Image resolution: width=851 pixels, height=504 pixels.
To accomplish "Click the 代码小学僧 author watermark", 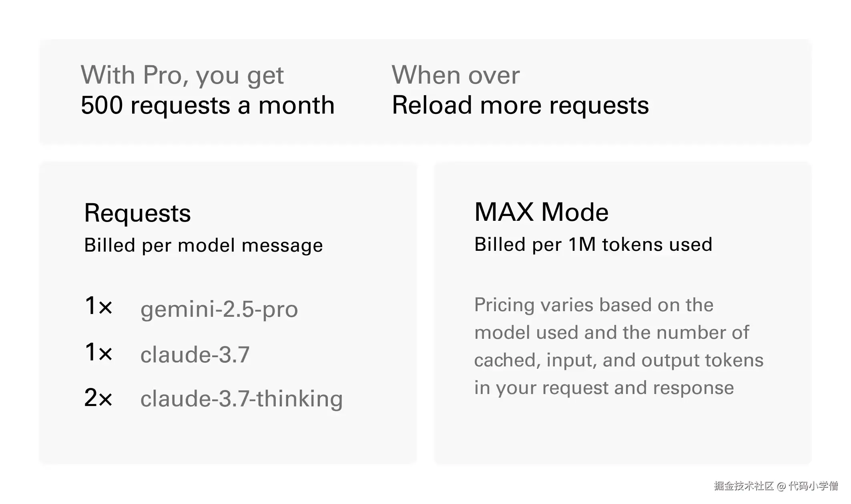I will pyautogui.click(x=813, y=486).
